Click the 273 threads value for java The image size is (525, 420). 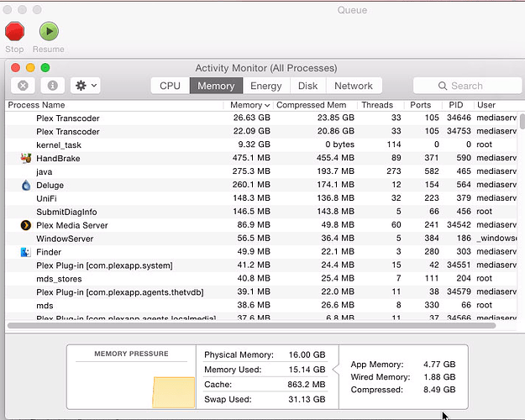(394, 171)
